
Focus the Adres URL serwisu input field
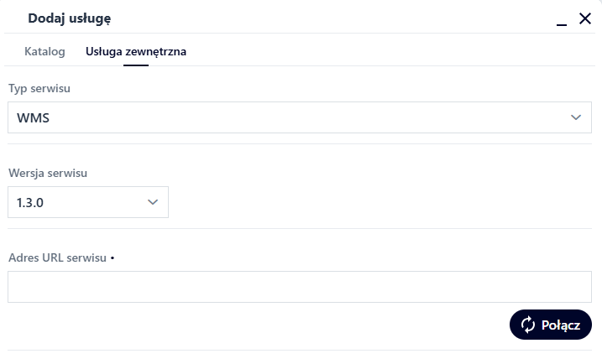[299, 287]
